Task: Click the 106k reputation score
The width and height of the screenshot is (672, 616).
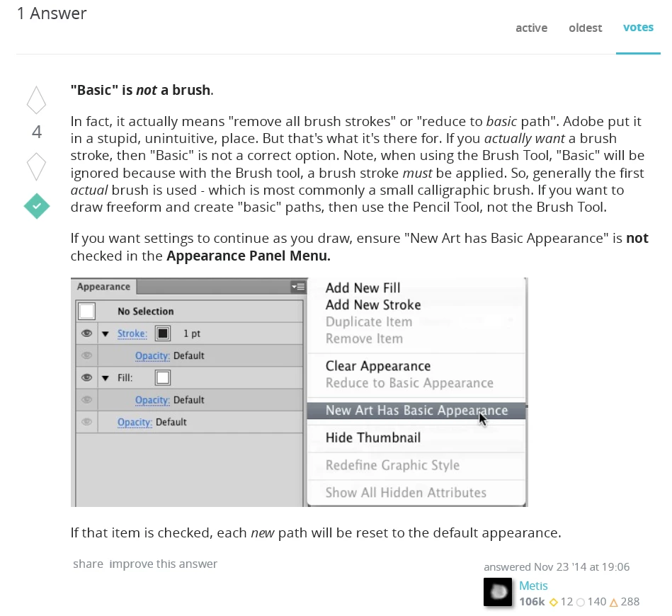Action: (532, 602)
